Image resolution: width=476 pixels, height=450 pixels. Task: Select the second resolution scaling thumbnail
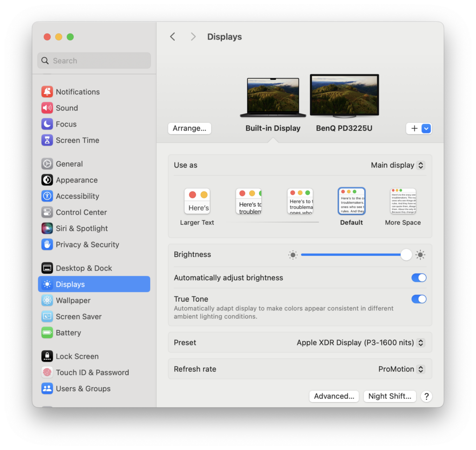(249, 201)
